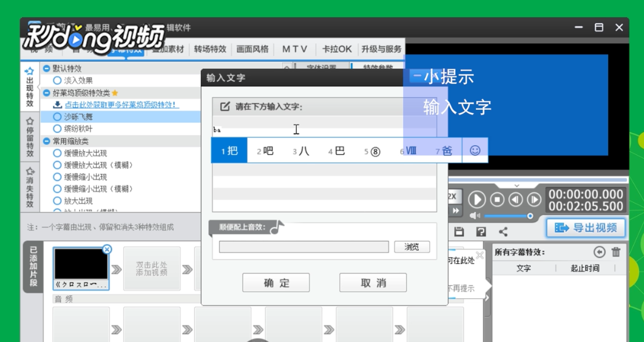Image resolution: width=644 pixels, height=342 pixels.
Task: Choose IME candidate 1 把
Action: (229, 151)
